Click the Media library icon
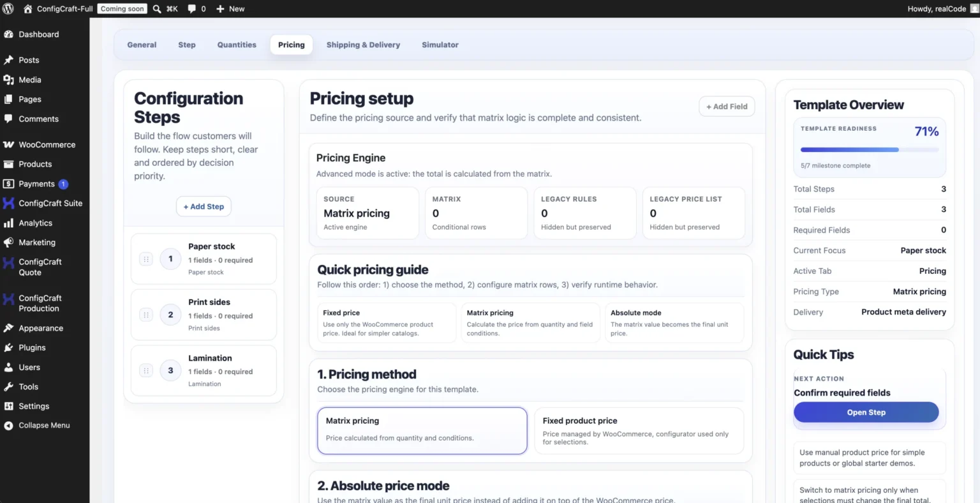This screenshot has height=503, width=980. (8, 80)
